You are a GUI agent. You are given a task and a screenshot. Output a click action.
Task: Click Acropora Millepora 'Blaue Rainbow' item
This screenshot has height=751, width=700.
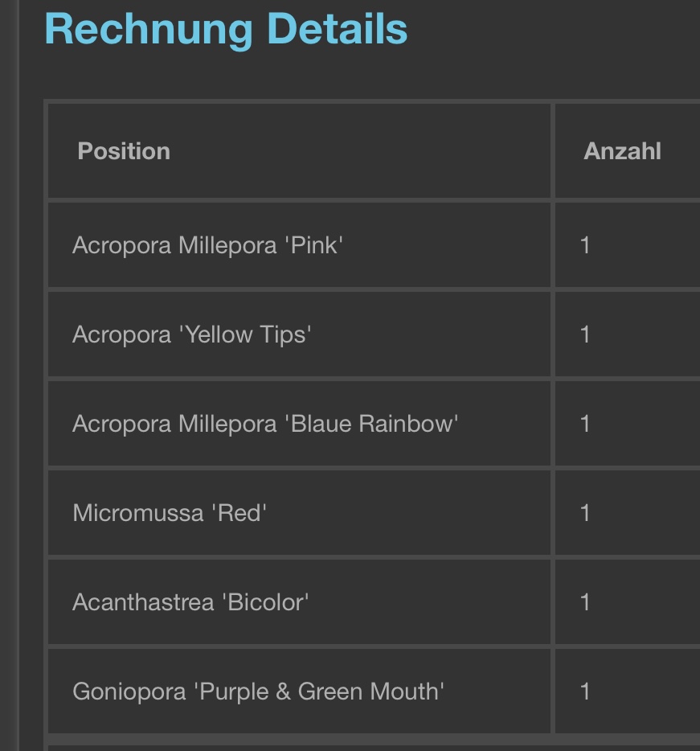265,424
